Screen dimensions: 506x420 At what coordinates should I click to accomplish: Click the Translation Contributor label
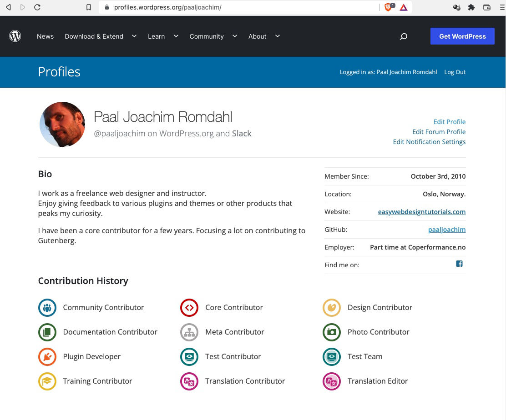tap(245, 381)
